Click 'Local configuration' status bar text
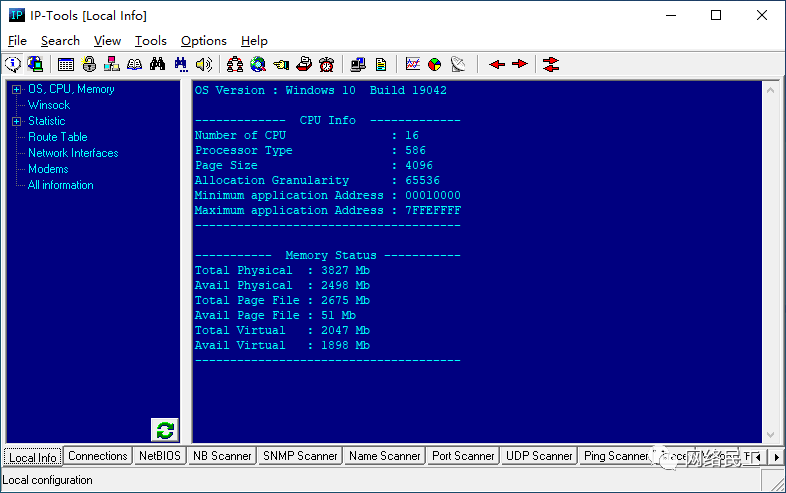The height and width of the screenshot is (493, 786). (48, 480)
